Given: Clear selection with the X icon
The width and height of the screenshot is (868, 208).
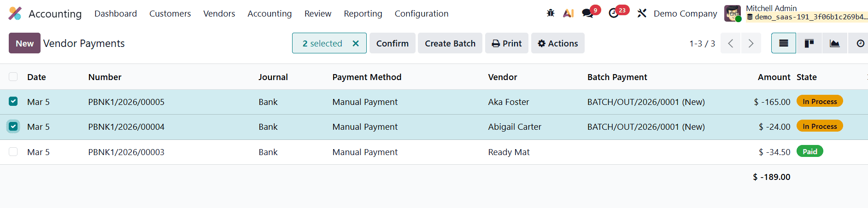Looking at the screenshot, I should pyautogui.click(x=355, y=43).
